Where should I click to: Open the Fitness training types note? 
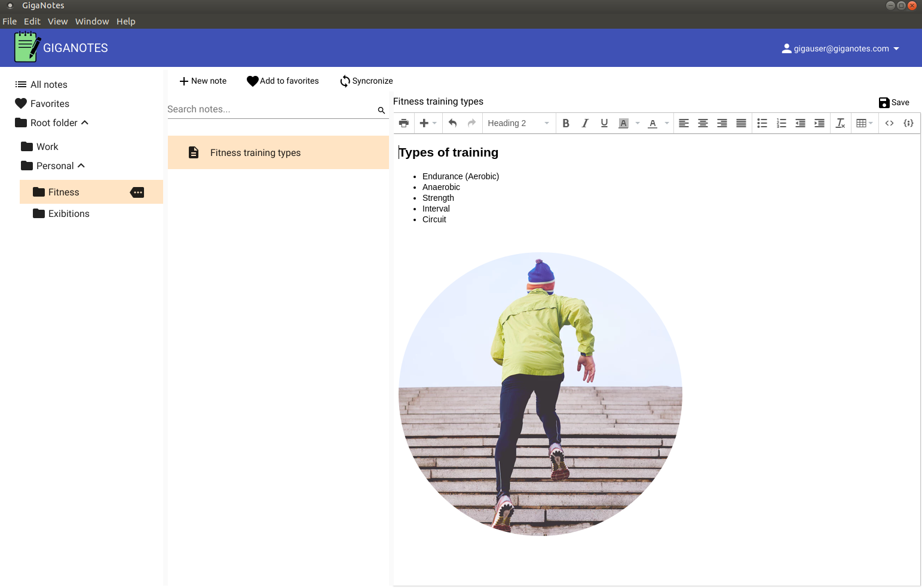pyautogui.click(x=278, y=152)
